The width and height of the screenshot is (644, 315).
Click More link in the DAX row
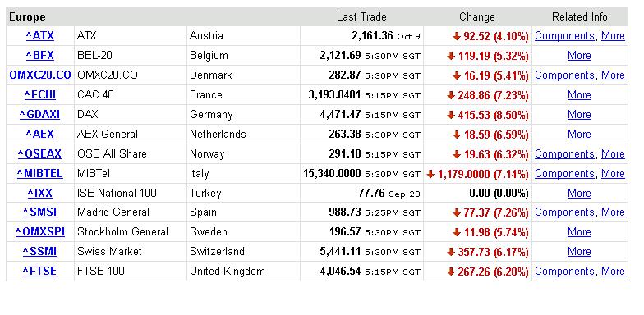(x=579, y=115)
